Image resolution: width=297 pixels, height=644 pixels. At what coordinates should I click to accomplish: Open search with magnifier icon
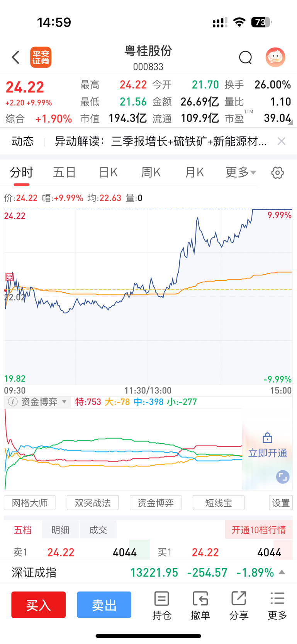click(x=245, y=58)
